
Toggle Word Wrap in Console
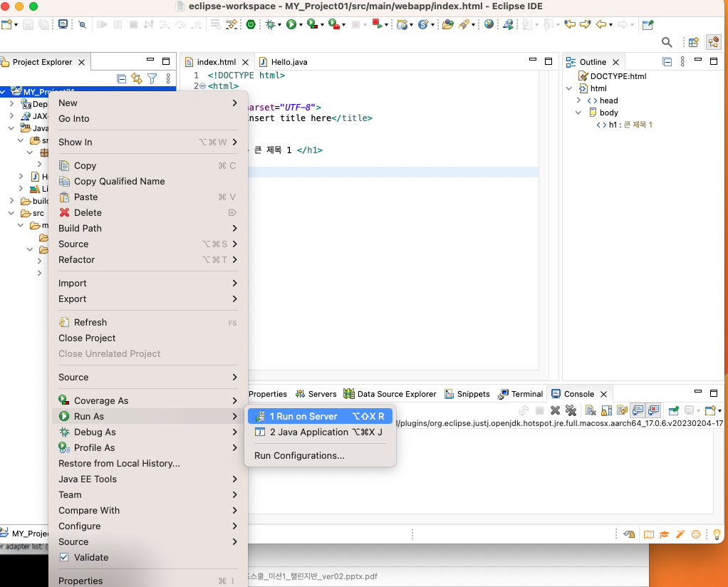click(x=622, y=410)
